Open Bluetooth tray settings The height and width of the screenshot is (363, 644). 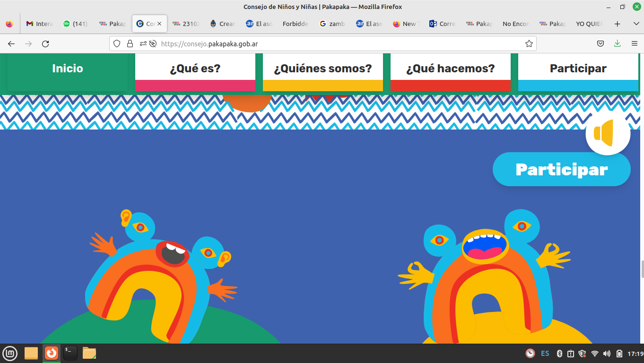559,354
